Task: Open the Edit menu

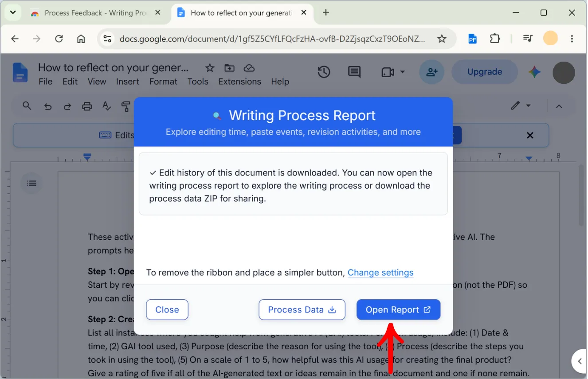Action: point(70,82)
